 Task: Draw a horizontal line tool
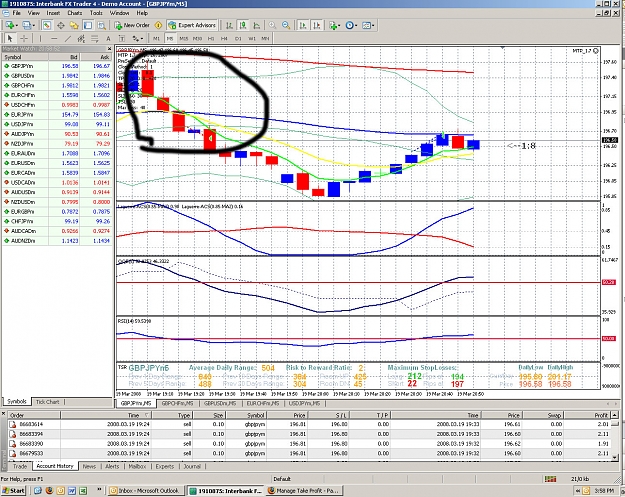click(x=54, y=39)
